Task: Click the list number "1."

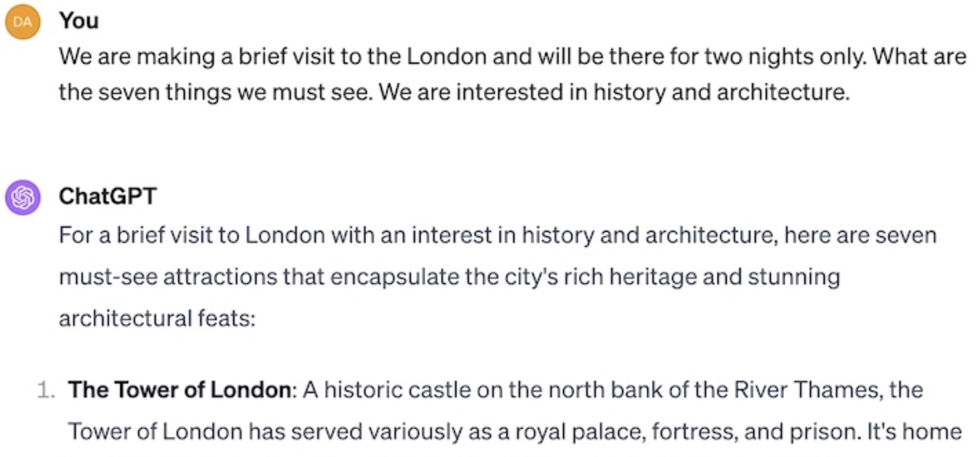Action: click(46, 390)
